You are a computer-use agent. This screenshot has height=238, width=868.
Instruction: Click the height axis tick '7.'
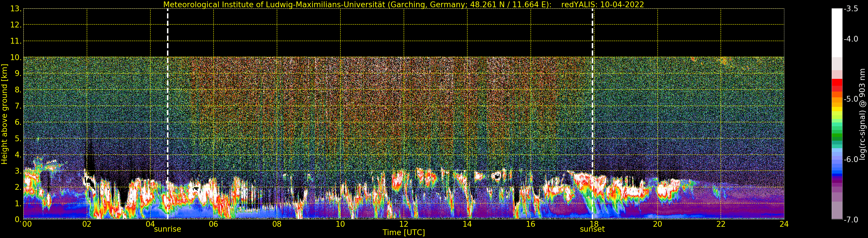(x=18, y=106)
